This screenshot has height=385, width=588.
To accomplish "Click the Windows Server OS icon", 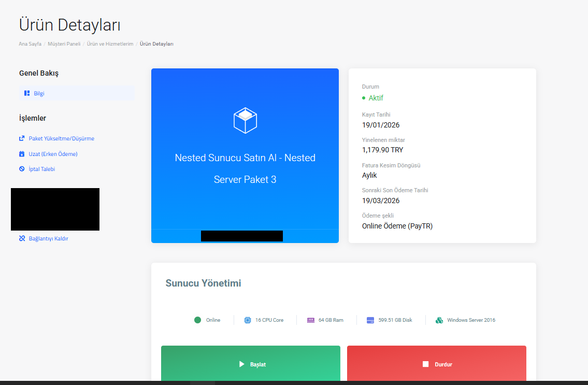I will 439,320.
